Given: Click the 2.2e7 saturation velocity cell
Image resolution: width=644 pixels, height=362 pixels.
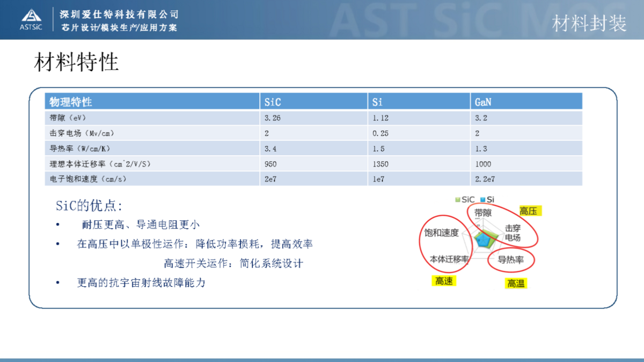Looking at the screenshot, I should click(484, 179).
